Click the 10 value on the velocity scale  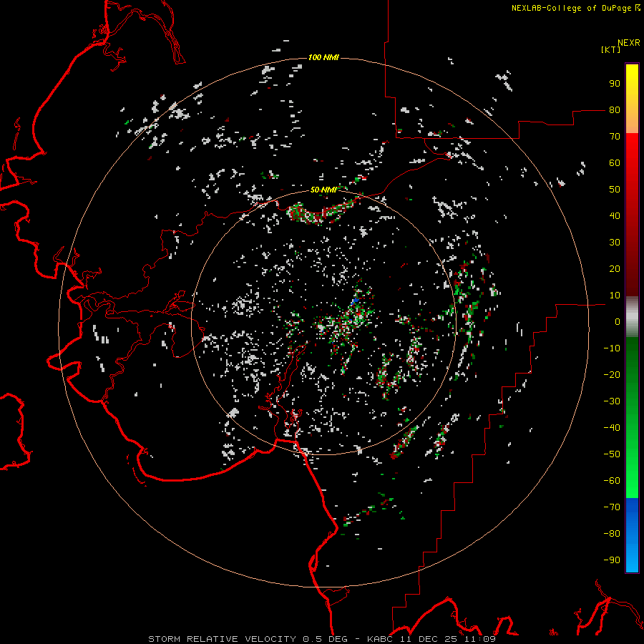click(x=615, y=296)
